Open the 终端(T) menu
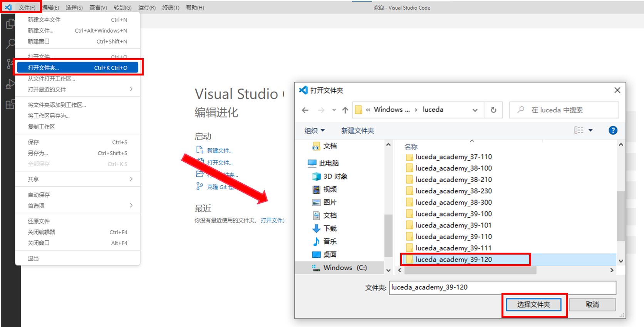The height and width of the screenshot is (327, 644). point(171,8)
